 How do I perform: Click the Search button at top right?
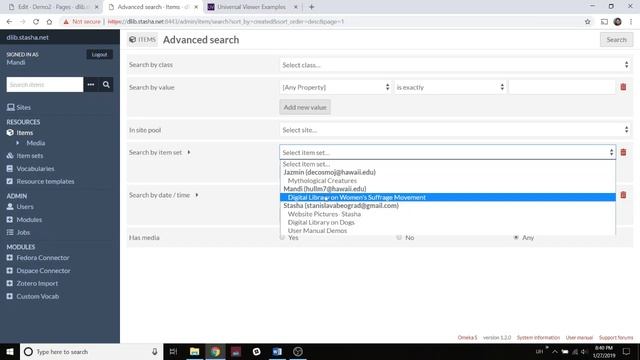coord(616,40)
